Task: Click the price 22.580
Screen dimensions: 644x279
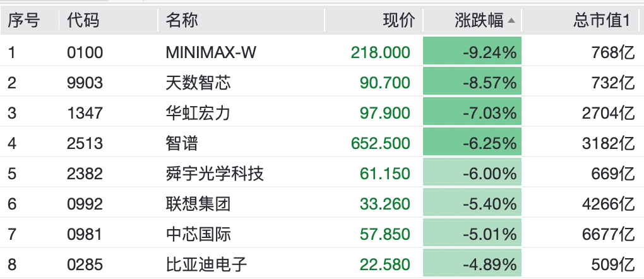Action: pos(385,264)
